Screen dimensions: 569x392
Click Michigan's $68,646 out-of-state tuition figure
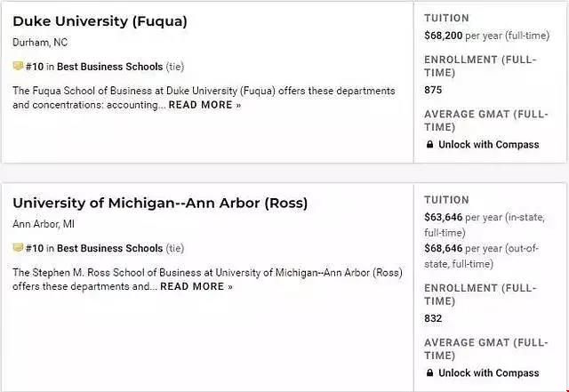click(444, 248)
